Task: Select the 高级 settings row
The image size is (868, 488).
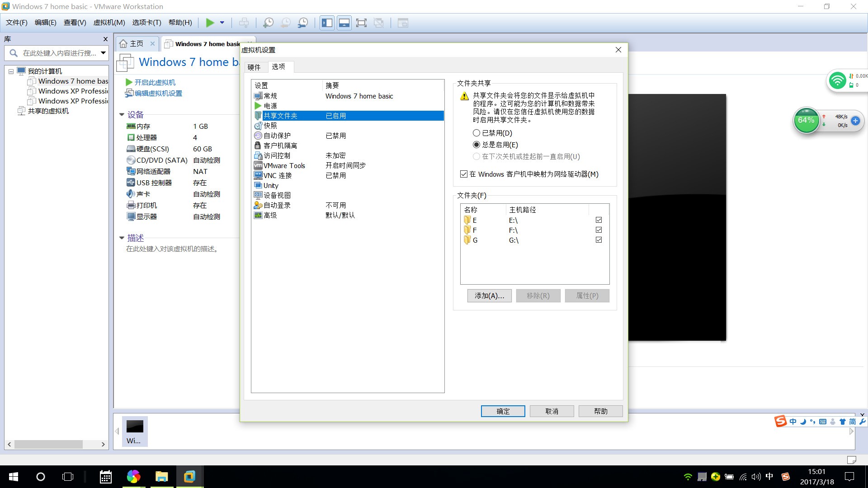Action: (348, 215)
